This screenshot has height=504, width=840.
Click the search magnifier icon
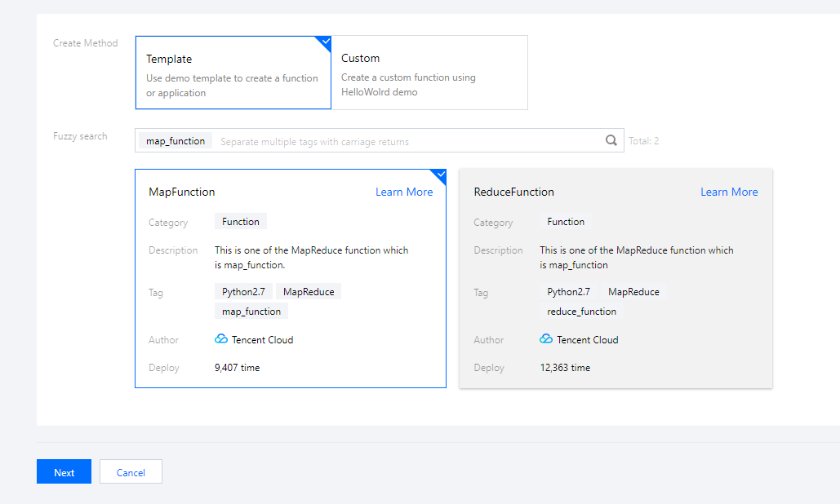pyautogui.click(x=611, y=140)
